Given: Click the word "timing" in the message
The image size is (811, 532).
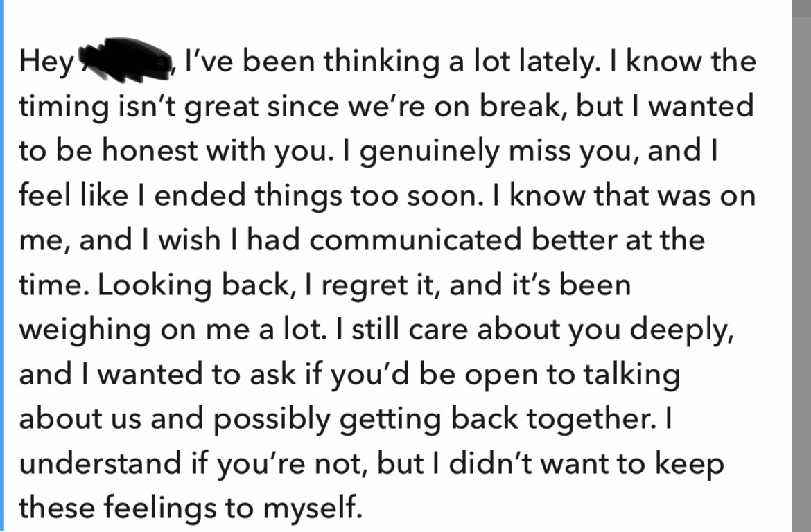Looking at the screenshot, I should 63,107.
